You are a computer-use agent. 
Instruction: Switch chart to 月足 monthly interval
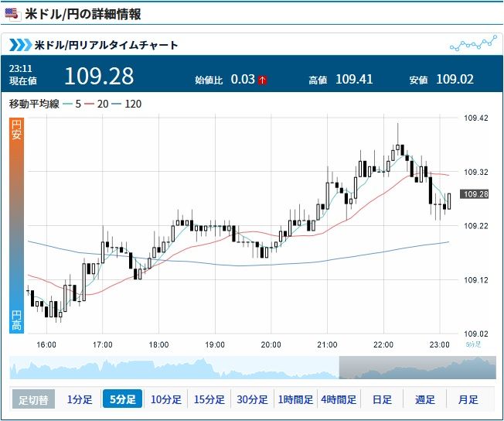(468, 399)
